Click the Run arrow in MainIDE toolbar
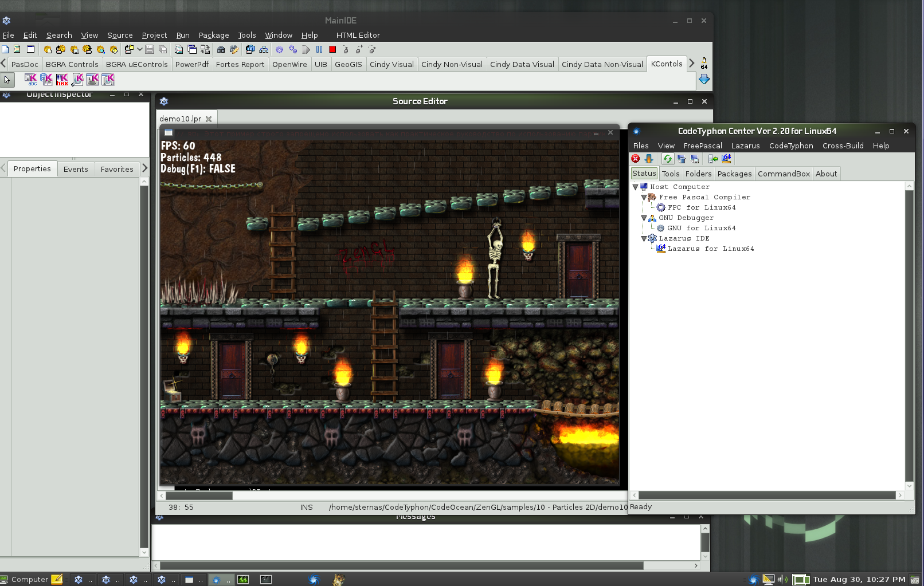This screenshot has width=924, height=586. tap(307, 50)
